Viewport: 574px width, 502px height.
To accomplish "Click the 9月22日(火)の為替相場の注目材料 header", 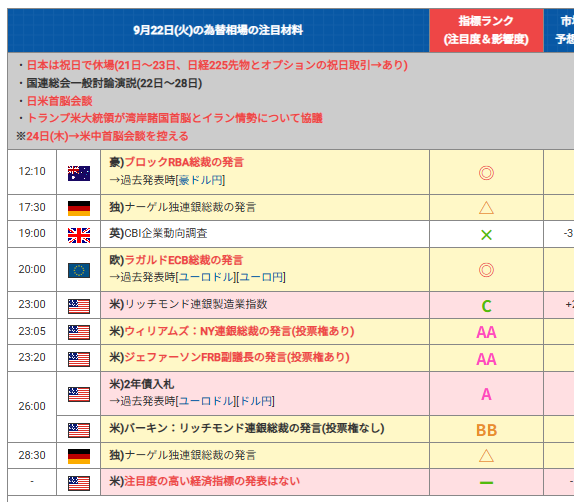I will [x=218, y=30].
